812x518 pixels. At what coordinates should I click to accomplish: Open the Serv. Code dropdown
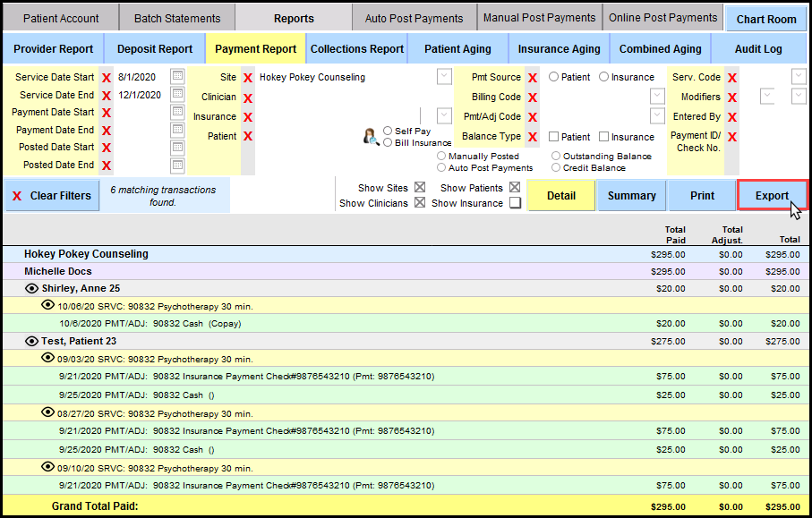pos(799,77)
